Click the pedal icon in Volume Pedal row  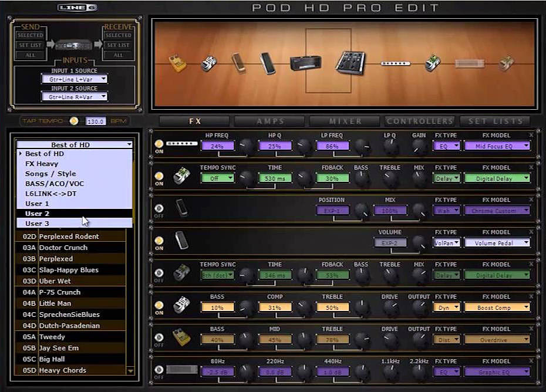(181, 240)
